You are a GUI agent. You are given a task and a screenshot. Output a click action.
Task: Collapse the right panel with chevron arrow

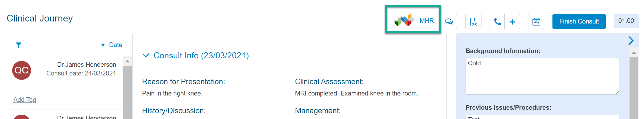coord(631,40)
